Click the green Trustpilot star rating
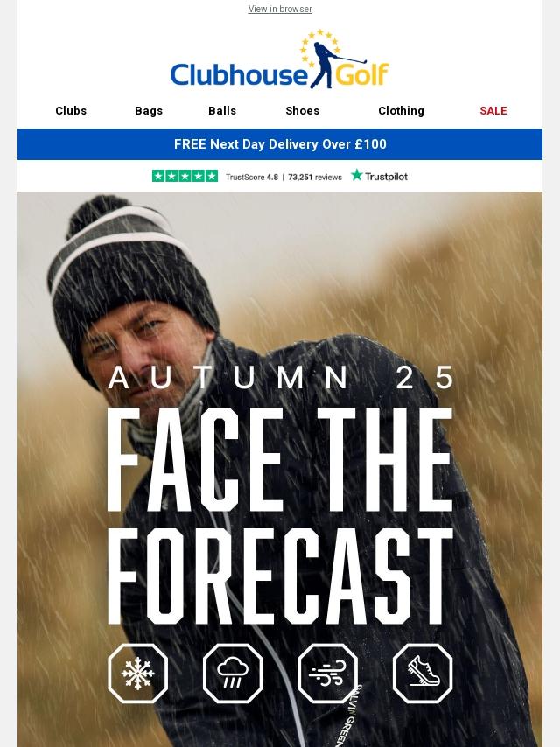The height and width of the screenshot is (747, 560). (x=185, y=176)
